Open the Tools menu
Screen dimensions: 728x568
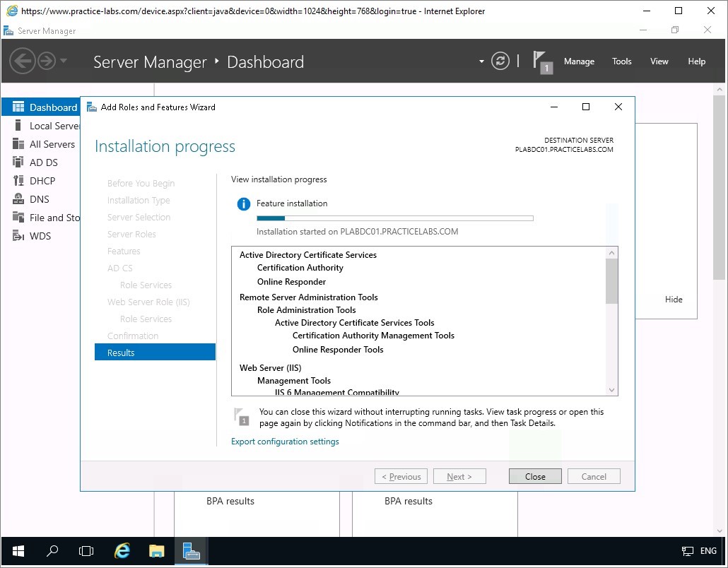622,61
